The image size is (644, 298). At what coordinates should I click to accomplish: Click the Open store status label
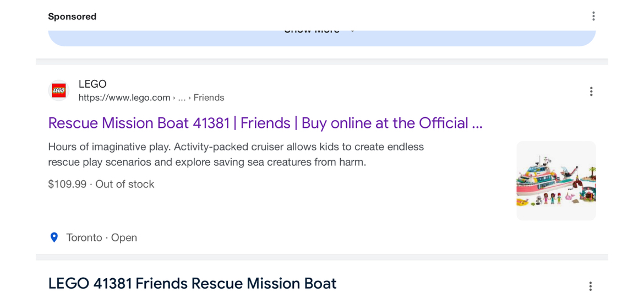pyautogui.click(x=124, y=237)
